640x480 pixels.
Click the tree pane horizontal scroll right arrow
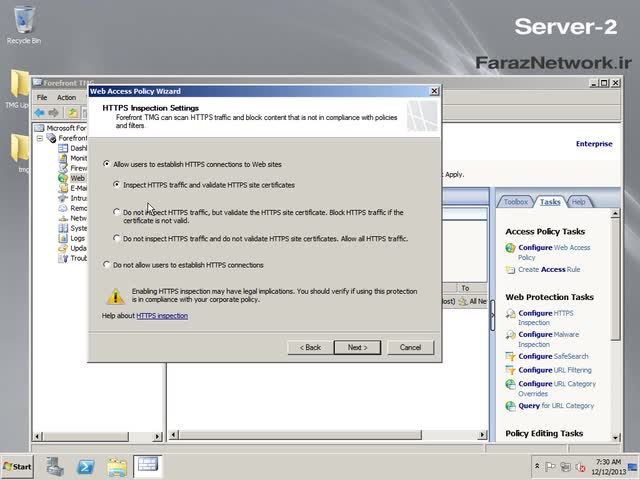158,436
